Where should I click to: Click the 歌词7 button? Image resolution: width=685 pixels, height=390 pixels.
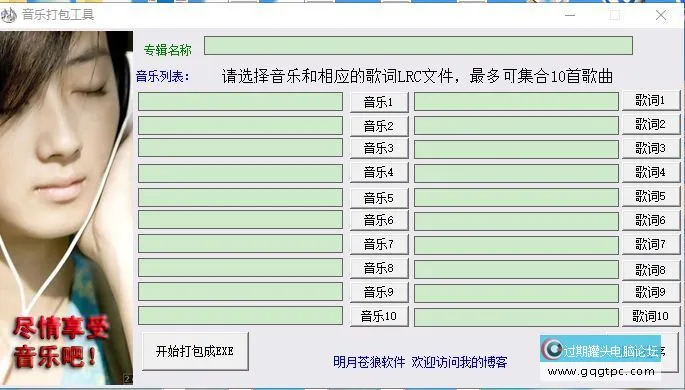pyautogui.click(x=651, y=244)
